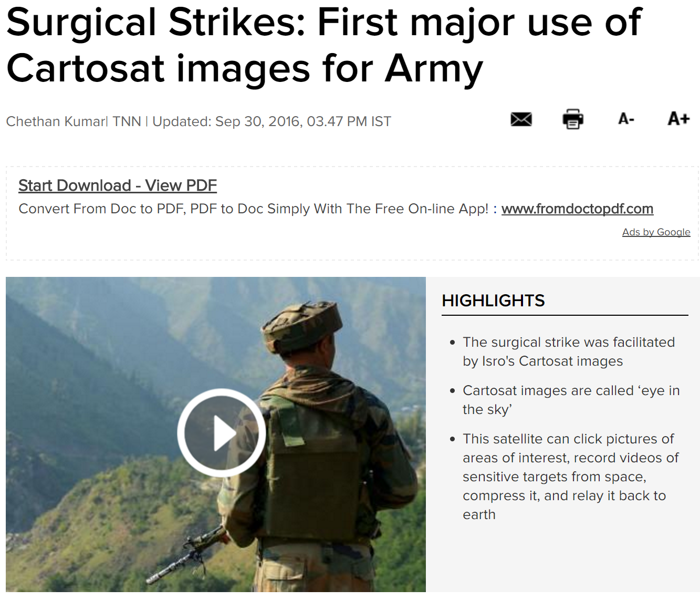The width and height of the screenshot is (700, 600).
Task: Print the article with the printer icon
Action: (x=572, y=119)
